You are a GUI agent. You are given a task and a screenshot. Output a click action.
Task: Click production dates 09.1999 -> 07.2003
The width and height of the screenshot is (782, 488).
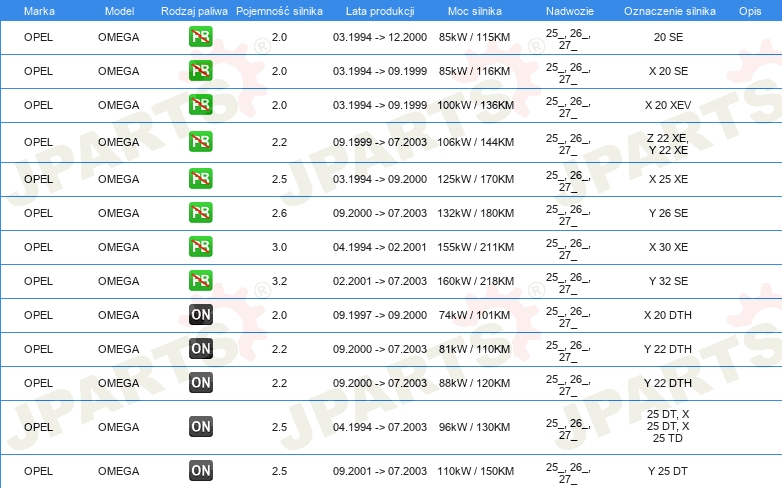[380, 142]
